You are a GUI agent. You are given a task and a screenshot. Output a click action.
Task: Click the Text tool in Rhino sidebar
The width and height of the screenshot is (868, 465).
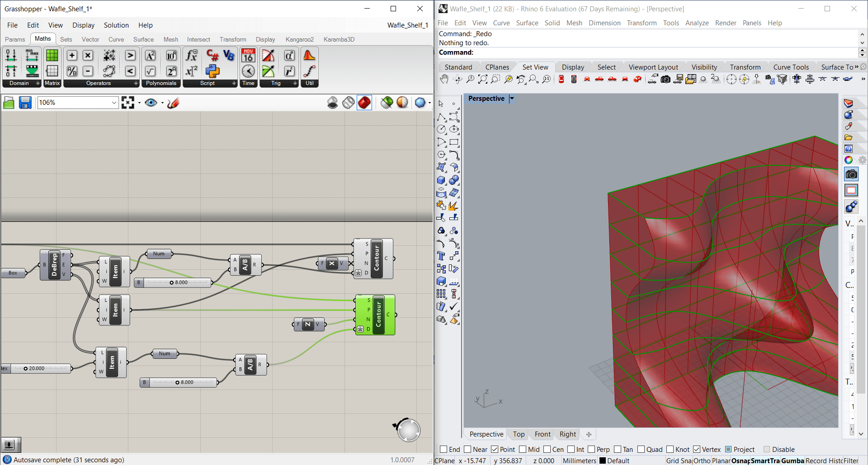tap(441, 256)
